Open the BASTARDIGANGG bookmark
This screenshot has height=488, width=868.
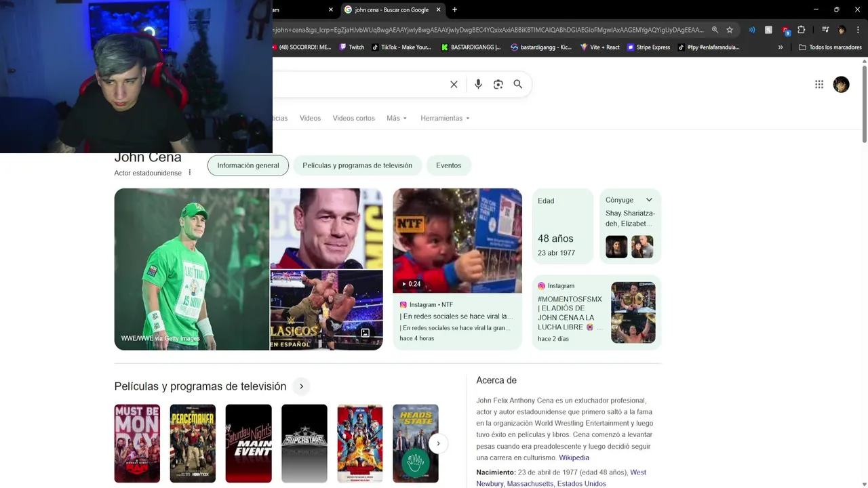pyautogui.click(x=471, y=47)
